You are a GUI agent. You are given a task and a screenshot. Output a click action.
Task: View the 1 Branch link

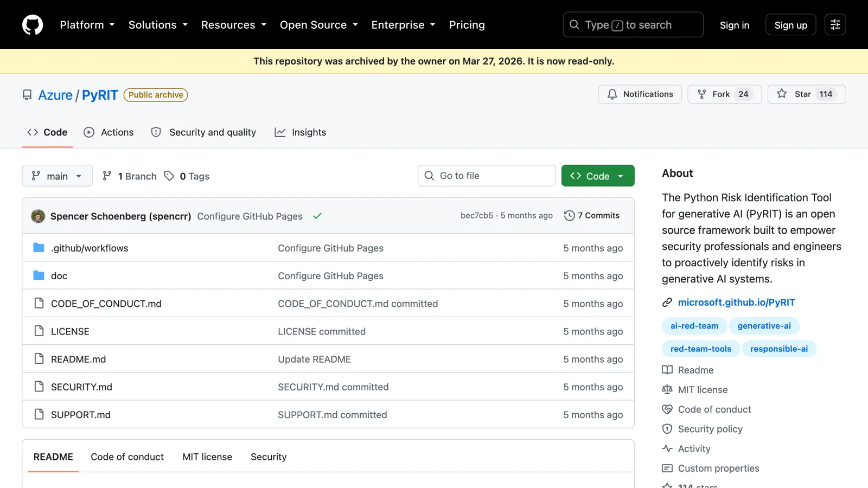130,176
